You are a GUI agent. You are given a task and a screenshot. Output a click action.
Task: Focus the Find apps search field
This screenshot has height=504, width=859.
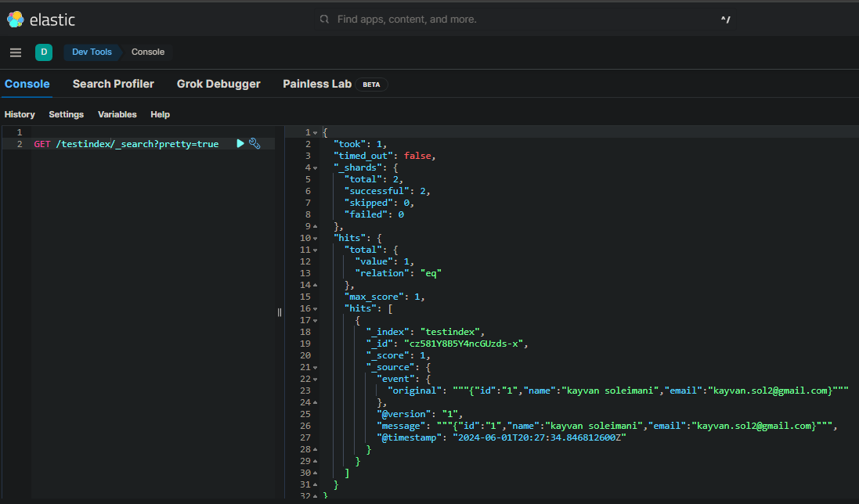(x=525, y=19)
